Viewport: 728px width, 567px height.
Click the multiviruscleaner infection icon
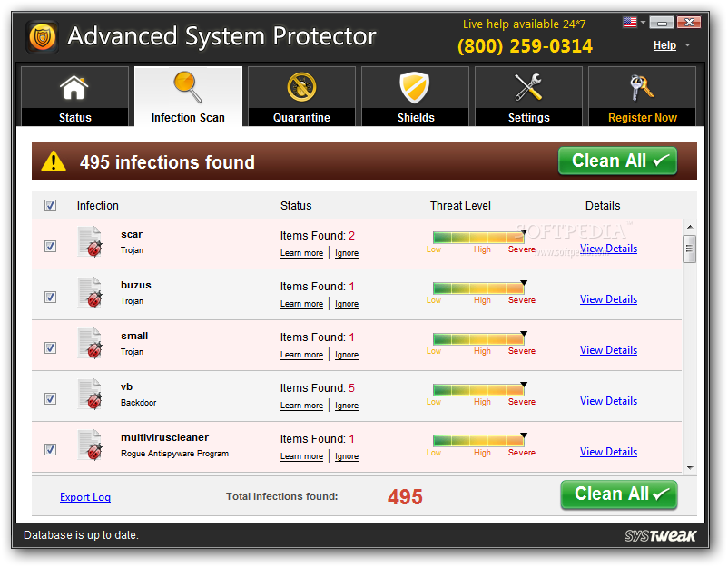click(x=90, y=446)
